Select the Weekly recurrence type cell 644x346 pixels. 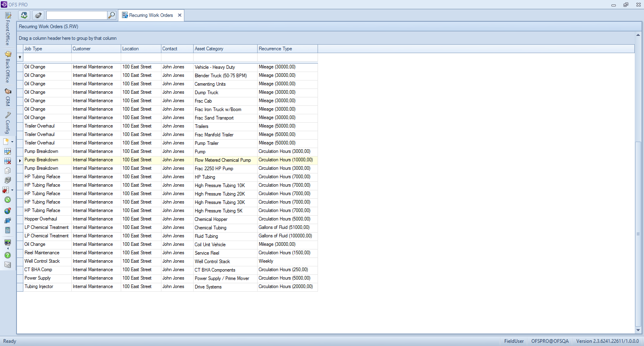(x=287, y=262)
